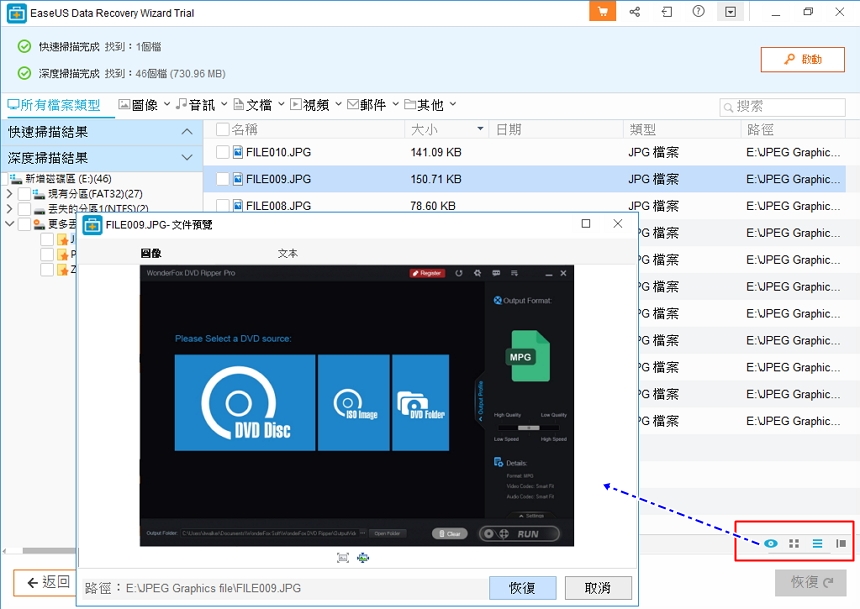Click into the 搜索 search field
Viewport: 860px width, 609px height.
pyautogui.click(x=782, y=107)
